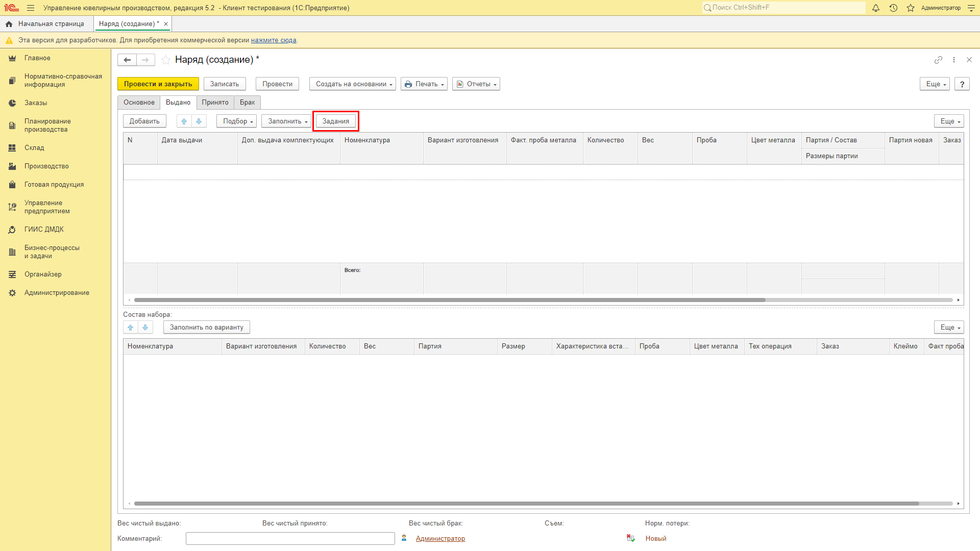Open favorites star in title bar
The image size is (980, 551).
point(911,8)
